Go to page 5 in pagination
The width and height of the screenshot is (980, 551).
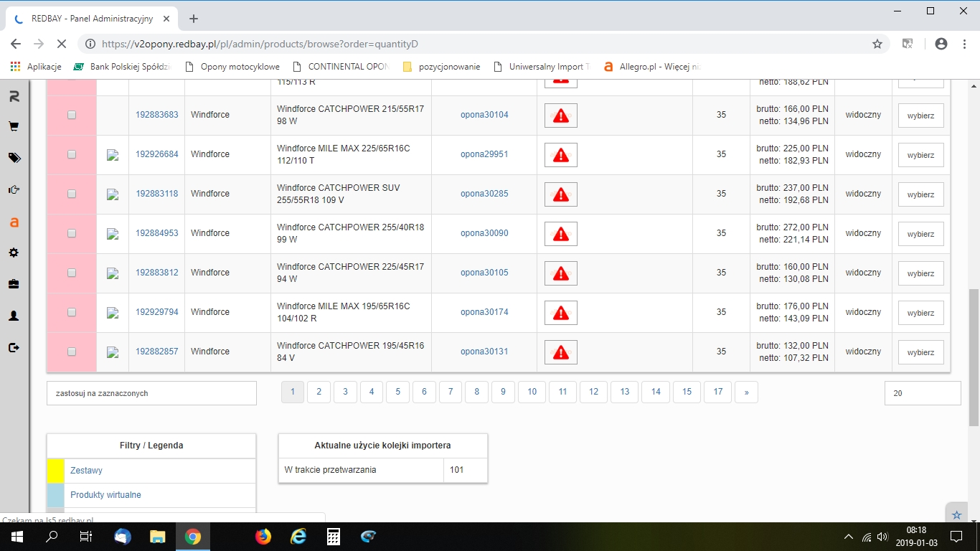(x=397, y=392)
